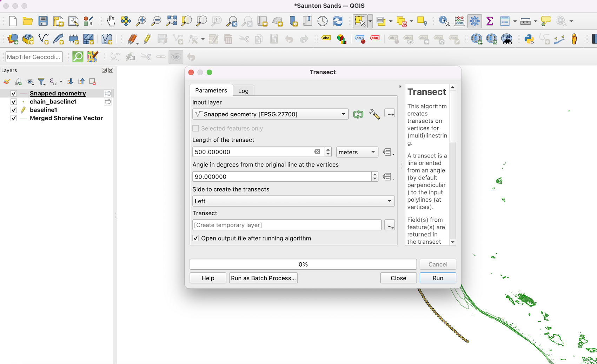Open advanced options wrench icon
Screen dimensions: 597x364
coord(374,114)
